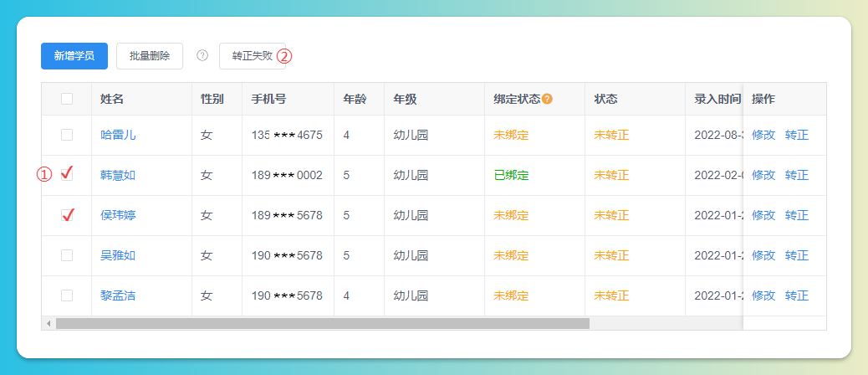Click 修改 for 吴雅如
This screenshot has width=868, height=375.
coord(763,255)
